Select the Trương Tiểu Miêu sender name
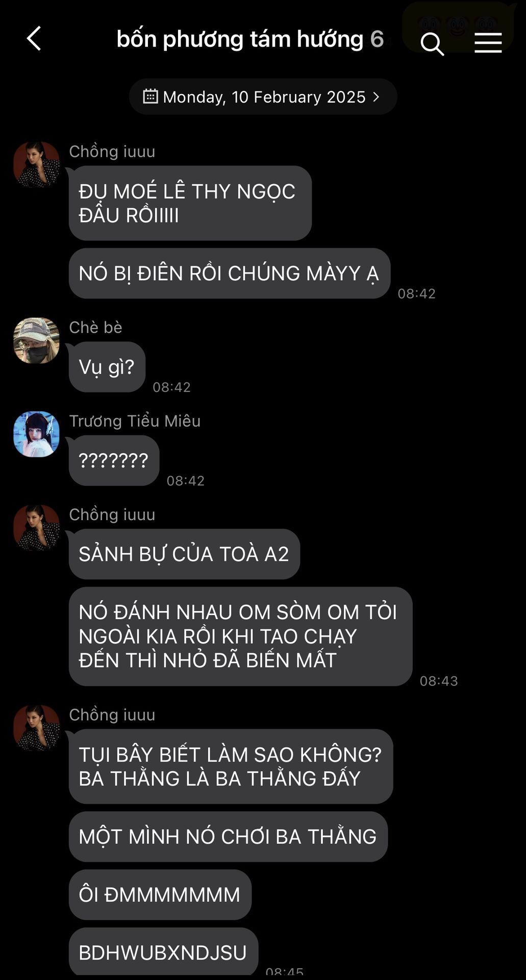 tap(135, 421)
